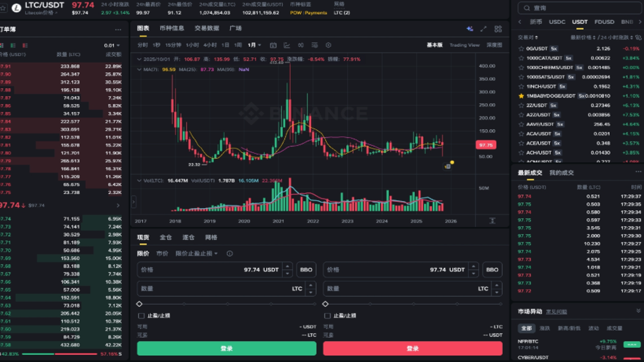This screenshot has width=644, height=362.
Task: Star the 1000CAT/USDT pair
Action: pyautogui.click(x=521, y=58)
